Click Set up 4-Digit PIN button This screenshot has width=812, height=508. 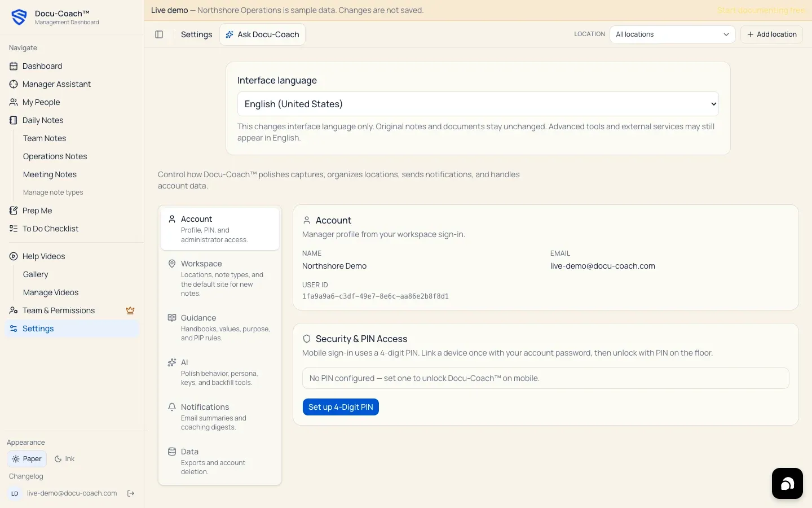(x=341, y=407)
